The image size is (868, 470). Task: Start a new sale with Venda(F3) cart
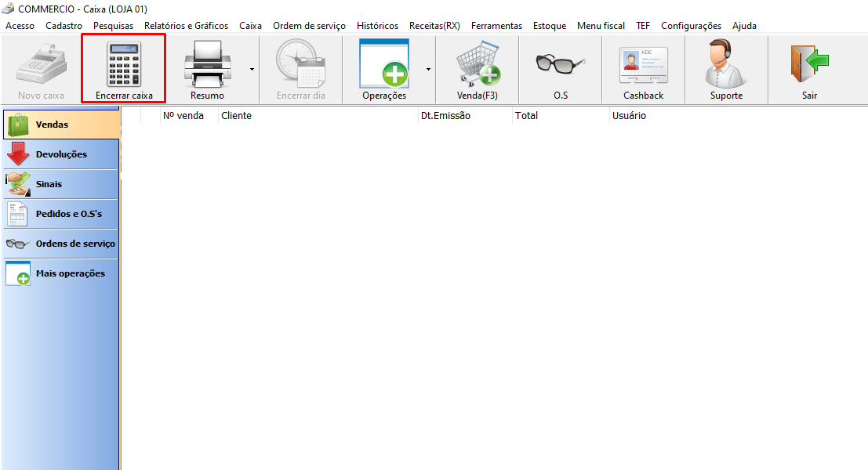pyautogui.click(x=478, y=63)
